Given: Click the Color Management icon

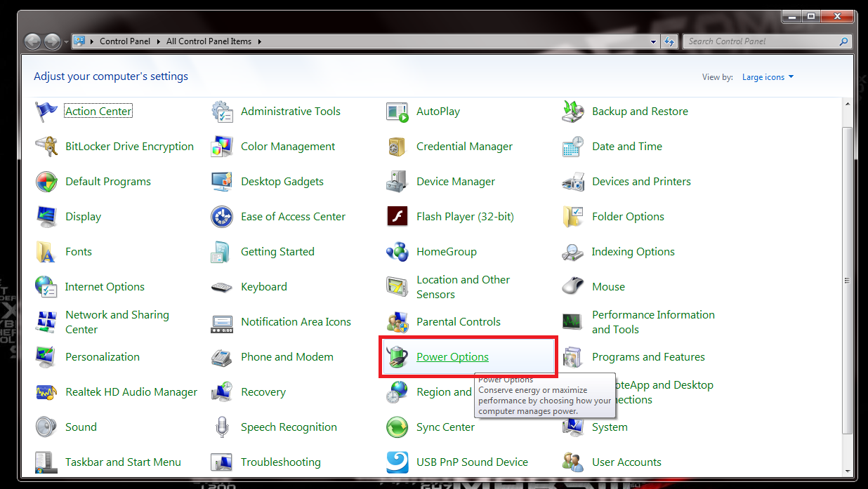Looking at the screenshot, I should click(222, 147).
